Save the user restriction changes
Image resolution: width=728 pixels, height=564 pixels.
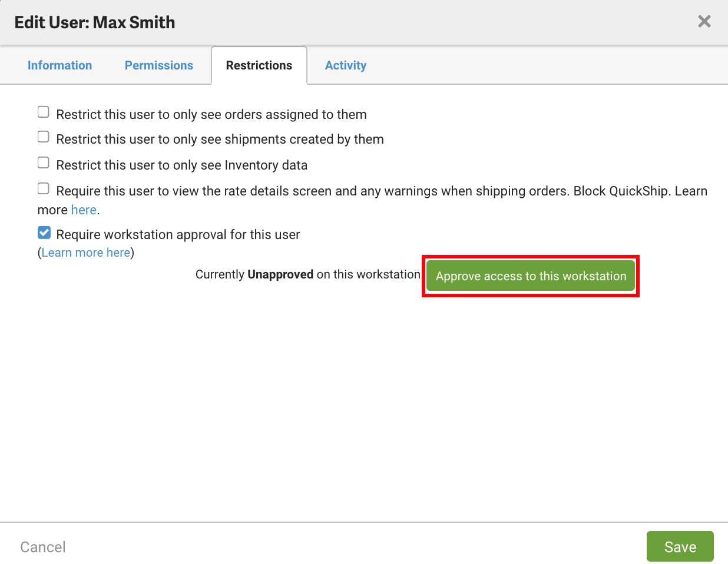click(680, 547)
